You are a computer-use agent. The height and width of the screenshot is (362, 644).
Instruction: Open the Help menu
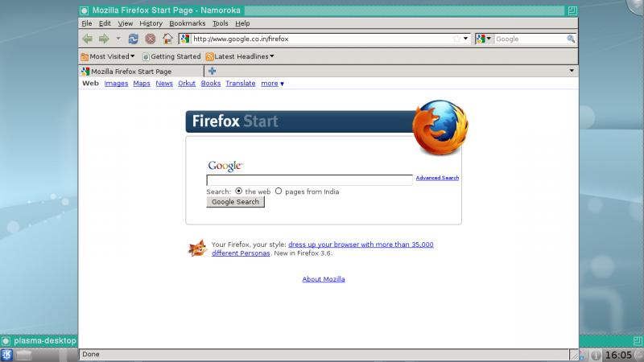tap(242, 23)
